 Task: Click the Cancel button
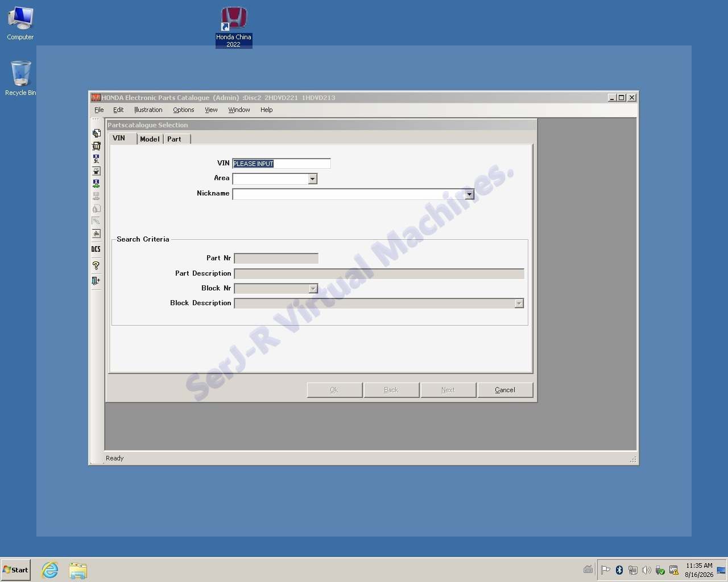pos(505,390)
